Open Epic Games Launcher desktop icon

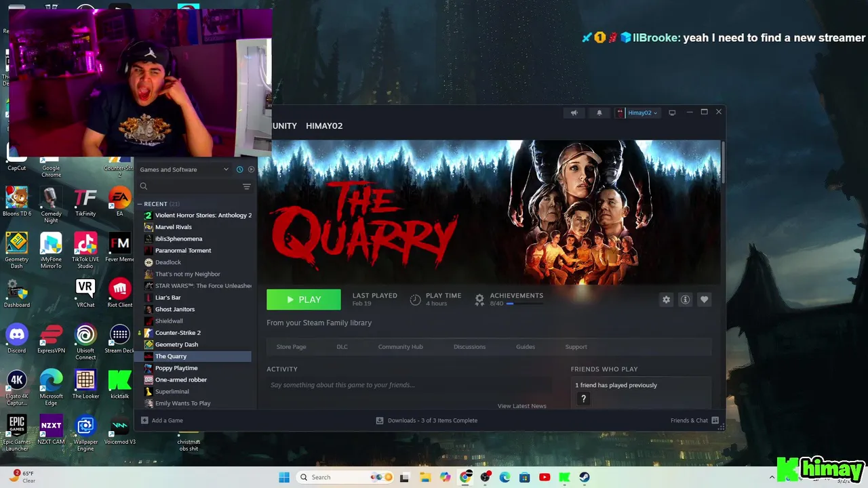click(x=17, y=432)
